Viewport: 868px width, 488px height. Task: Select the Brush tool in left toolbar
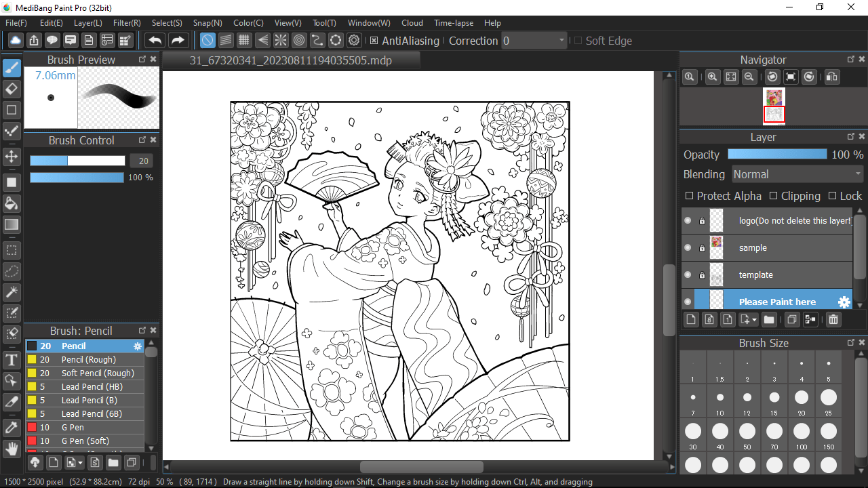click(x=12, y=68)
